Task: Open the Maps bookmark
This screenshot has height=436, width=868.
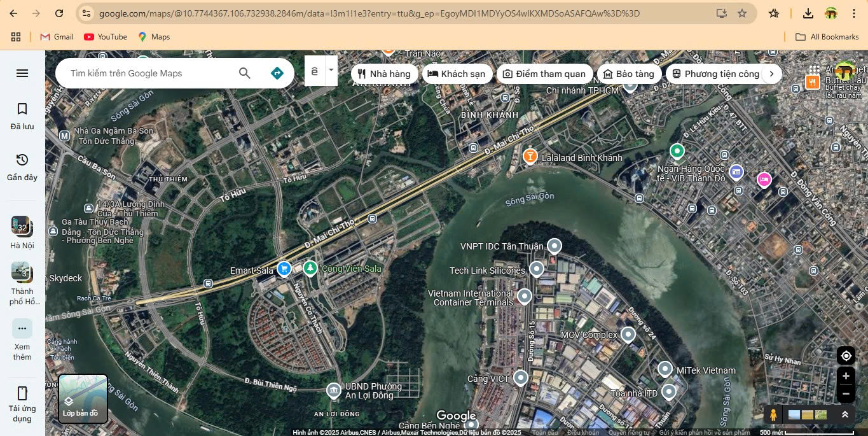Action: (x=154, y=37)
